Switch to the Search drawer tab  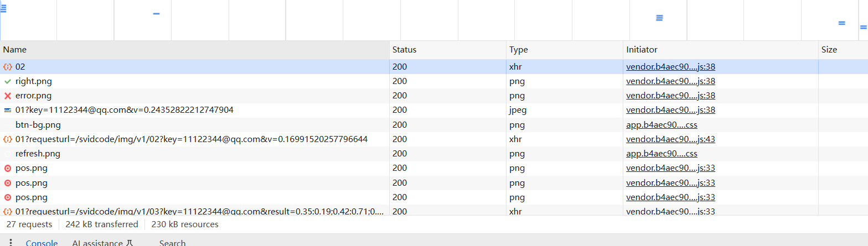172,243
